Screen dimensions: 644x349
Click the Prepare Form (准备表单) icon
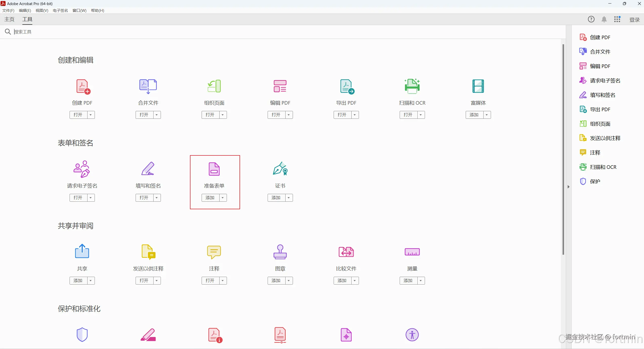point(214,169)
